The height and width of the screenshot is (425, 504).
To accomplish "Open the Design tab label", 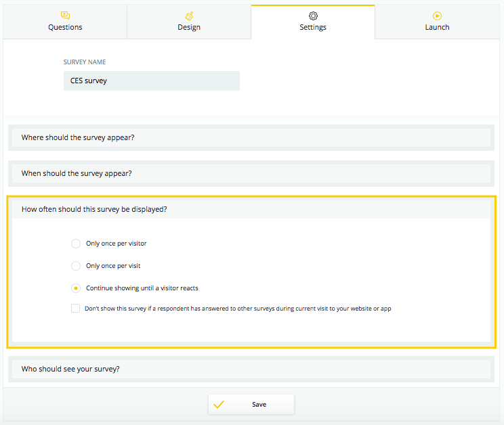I will 189,27.
